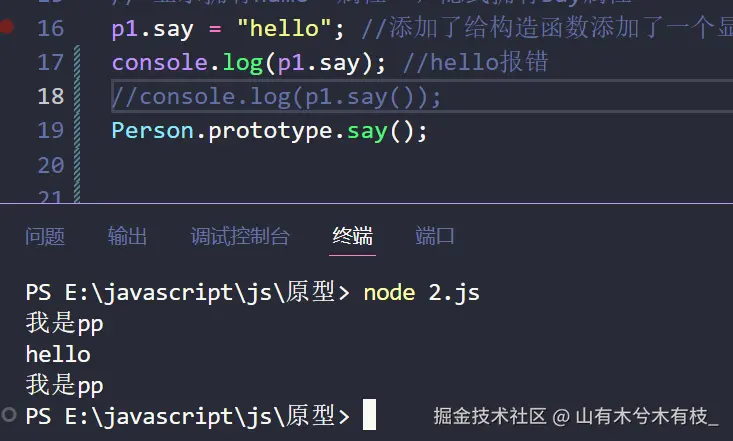This screenshot has width=733, height=441.
Task: Click the terminal prompt command decoration circle
Action: click(9, 414)
